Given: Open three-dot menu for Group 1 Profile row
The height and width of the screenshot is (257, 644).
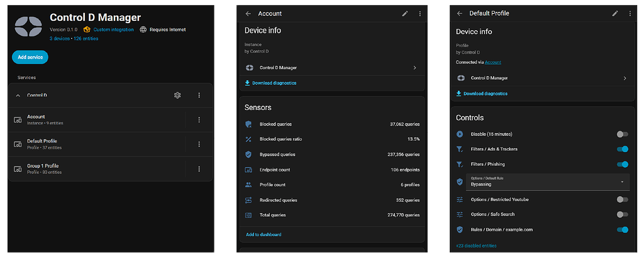Looking at the screenshot, I should [x=199, y=169].
